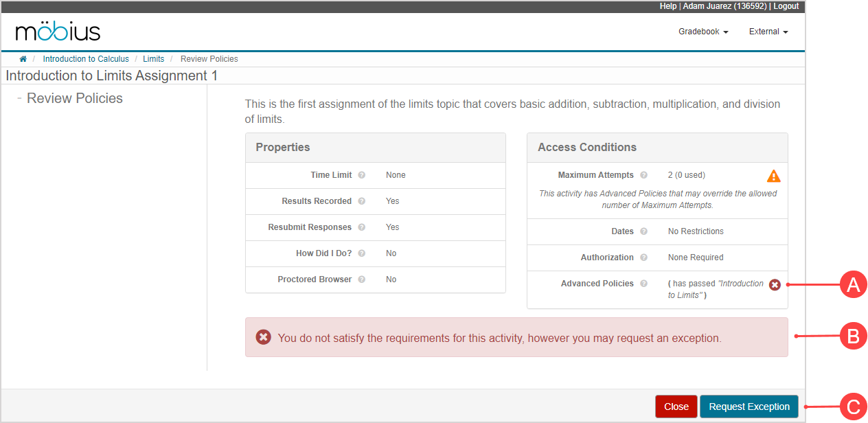Open the Introduction to Calculus breadcrumb link
Viewport: 868px width, 423px height.
[x=85, y=58]
